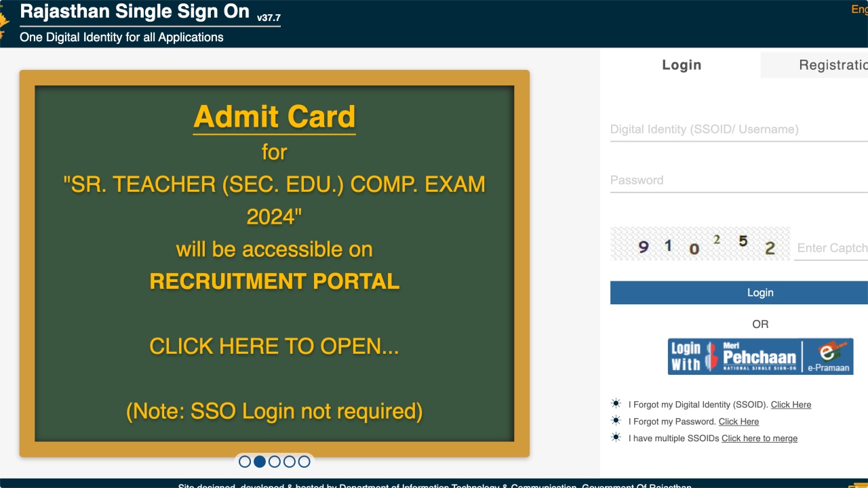Click the captcha image to refresh it
Image resolution: width=868 pixels, height=488 pixels.
tap(700, 243)
